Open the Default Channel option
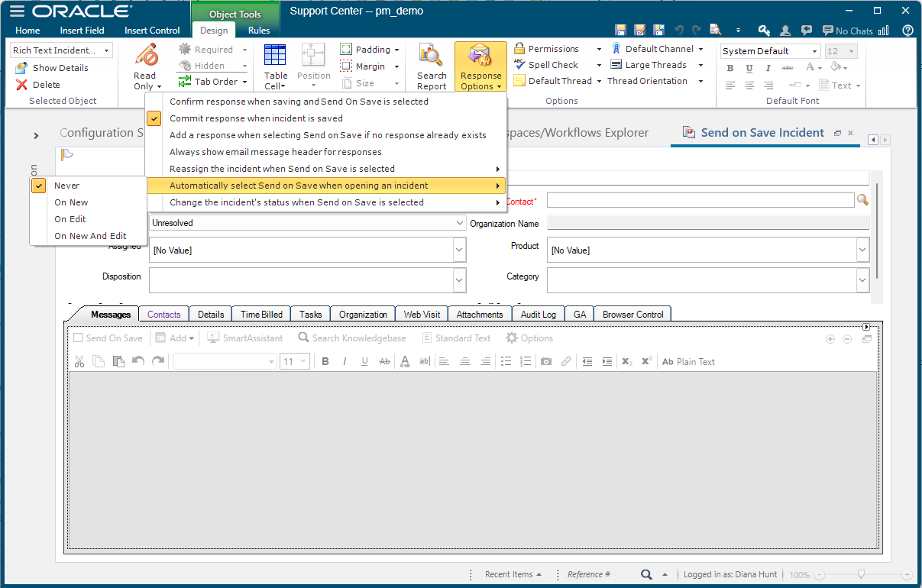Screen dimensions: 922x588 [657, 49]
